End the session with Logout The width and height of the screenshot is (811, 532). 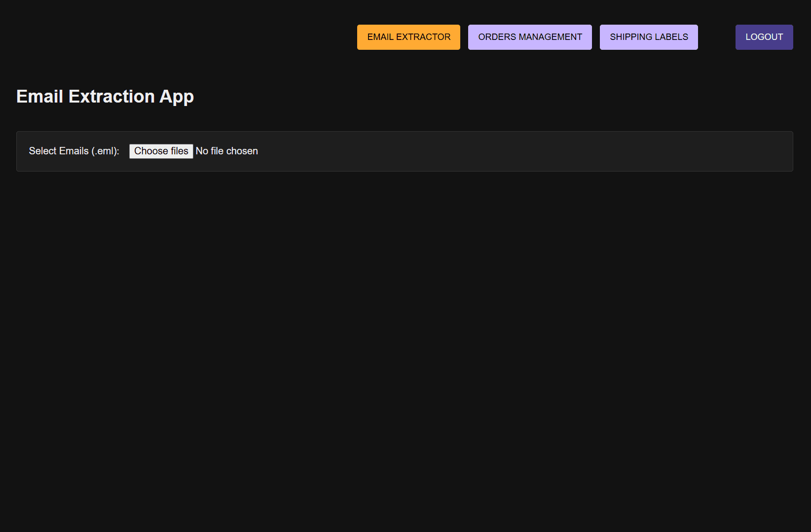764,37
